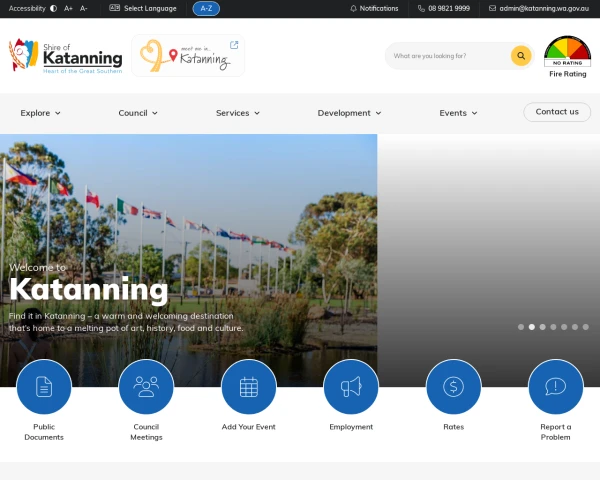Email admin@katanning.wa.gov.au
This screenshot has height=480, width=600.
tap(544, 8)
